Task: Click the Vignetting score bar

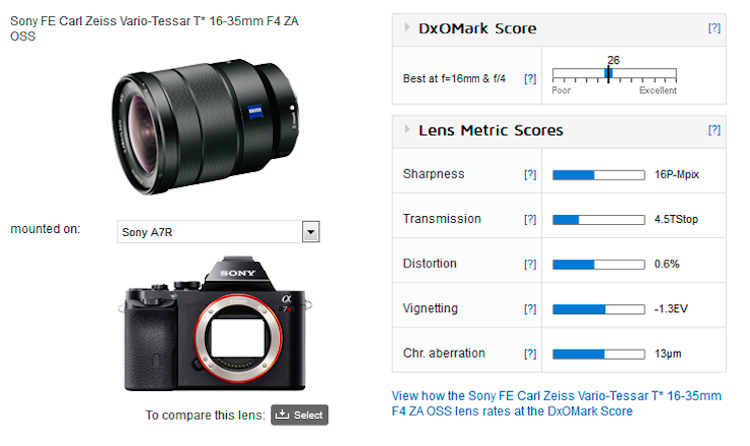Action: point(598,309)
